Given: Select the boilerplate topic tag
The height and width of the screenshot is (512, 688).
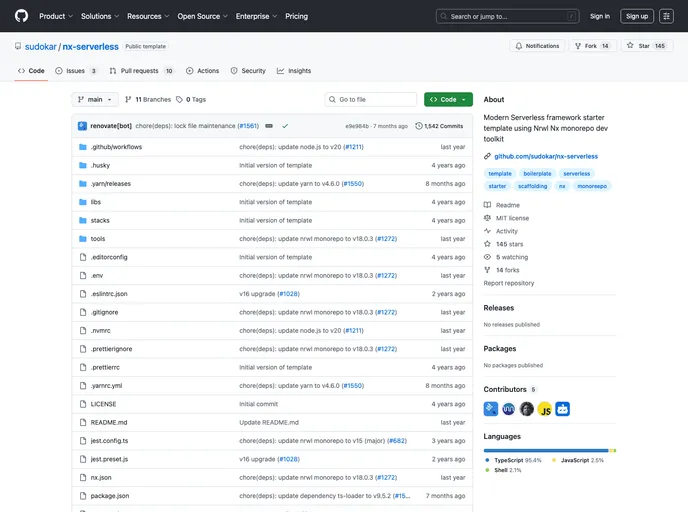Looking at the screenshot, I should (537, 174).
